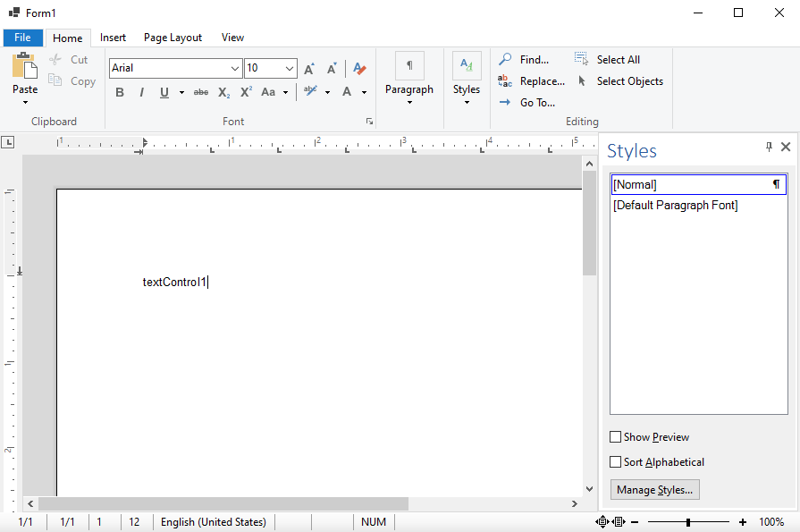The width and height of the screenshot is (800, 532).
Task: Zoom out with the minus button
Action: point(635,522)
